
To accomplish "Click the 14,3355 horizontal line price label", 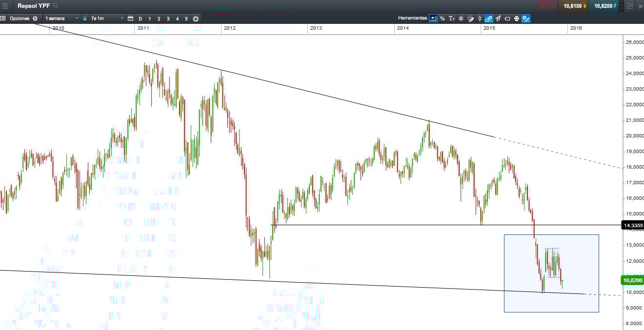I will pos(633,225).
